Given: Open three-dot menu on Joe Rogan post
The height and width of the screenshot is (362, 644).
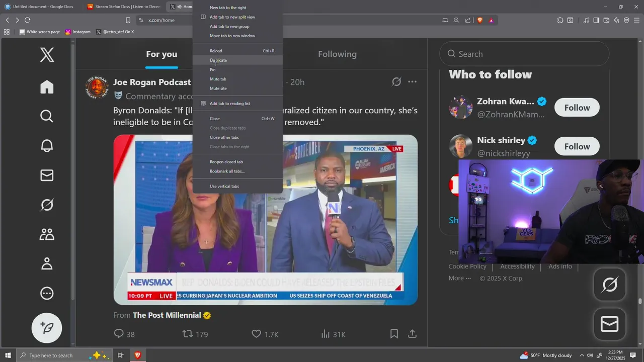Looking at the screenshot, I should coord(412,81).
